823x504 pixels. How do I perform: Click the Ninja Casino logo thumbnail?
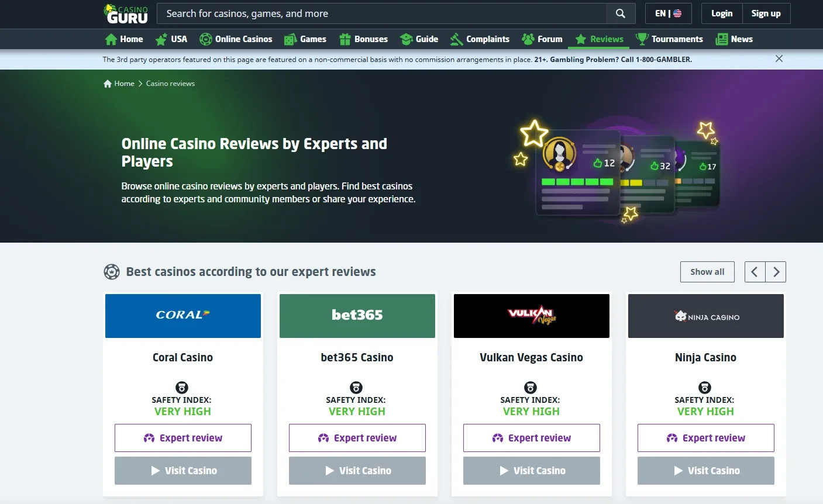[705, 316]
